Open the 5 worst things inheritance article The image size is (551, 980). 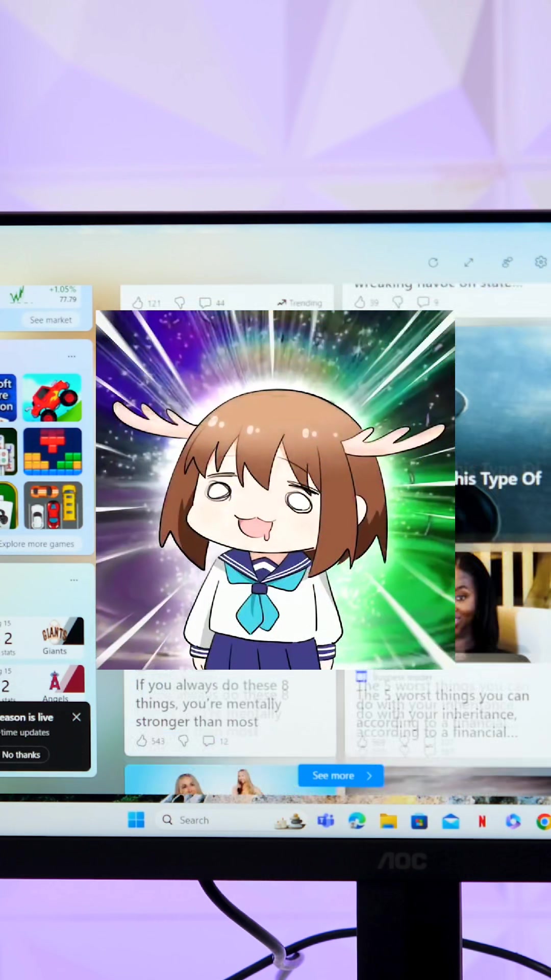(442, 714)
